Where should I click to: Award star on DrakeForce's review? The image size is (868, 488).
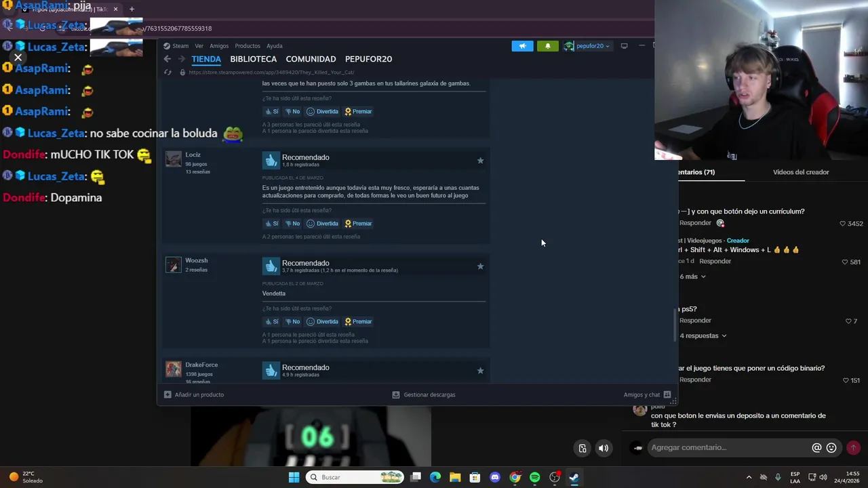[480, 371]
